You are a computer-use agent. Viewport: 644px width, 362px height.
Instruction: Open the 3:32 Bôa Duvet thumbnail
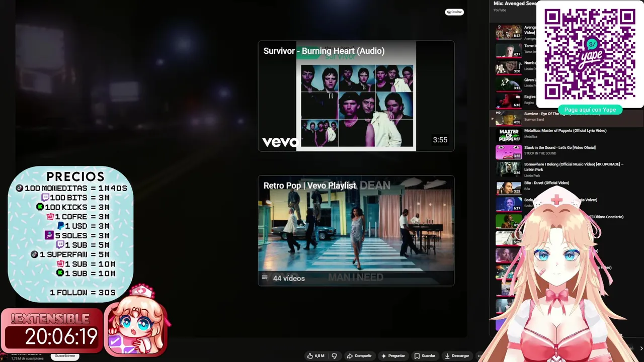tap(509, 188)
